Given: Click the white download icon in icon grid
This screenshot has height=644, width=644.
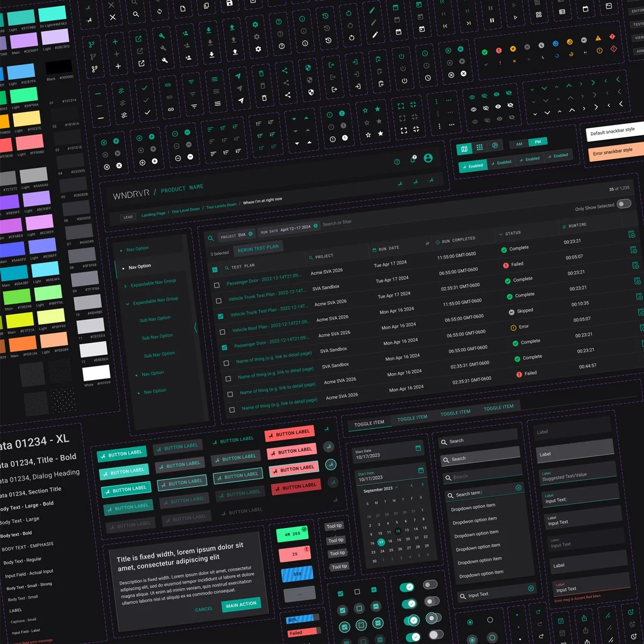Looking at the screenshot, I should 211,55.
